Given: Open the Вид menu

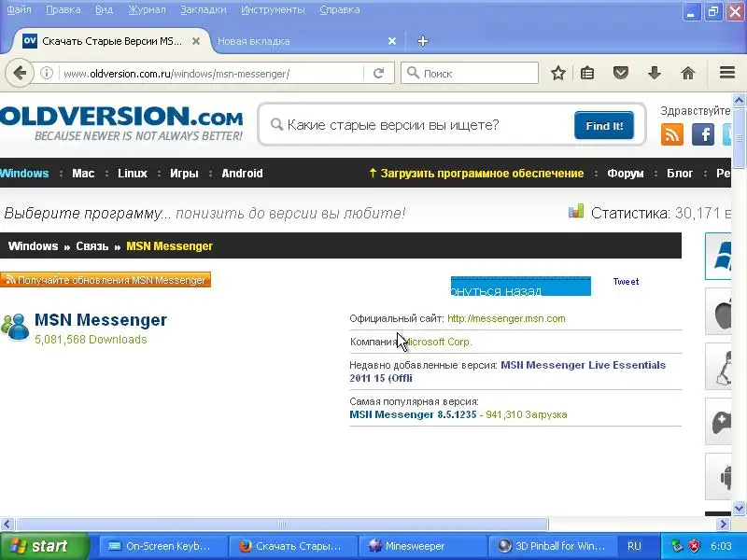Looking at the screenshot, I should pos(104,9).
